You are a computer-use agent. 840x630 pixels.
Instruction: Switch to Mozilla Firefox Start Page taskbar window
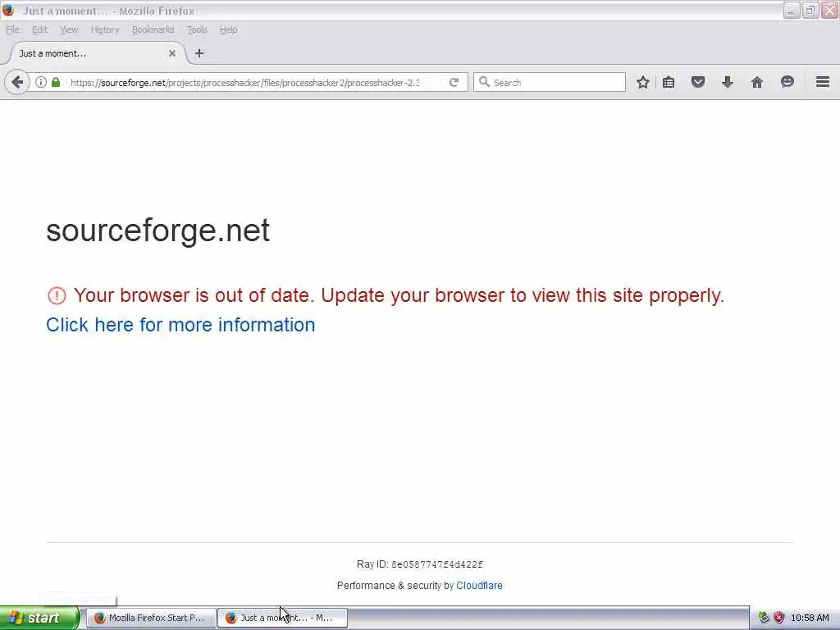click(x=151, y=618)
